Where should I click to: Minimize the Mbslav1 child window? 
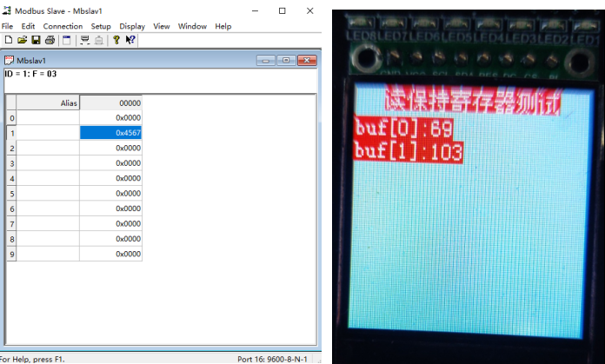coord(265,60)
